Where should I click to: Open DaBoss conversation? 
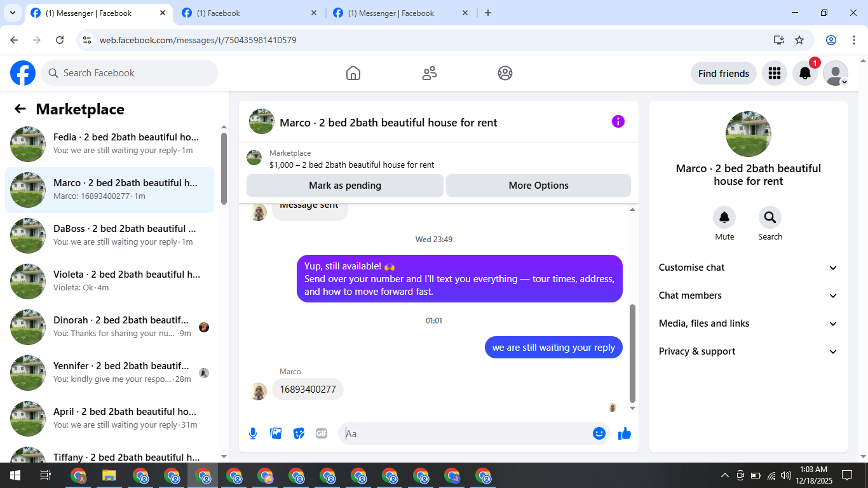pos(109,235)
